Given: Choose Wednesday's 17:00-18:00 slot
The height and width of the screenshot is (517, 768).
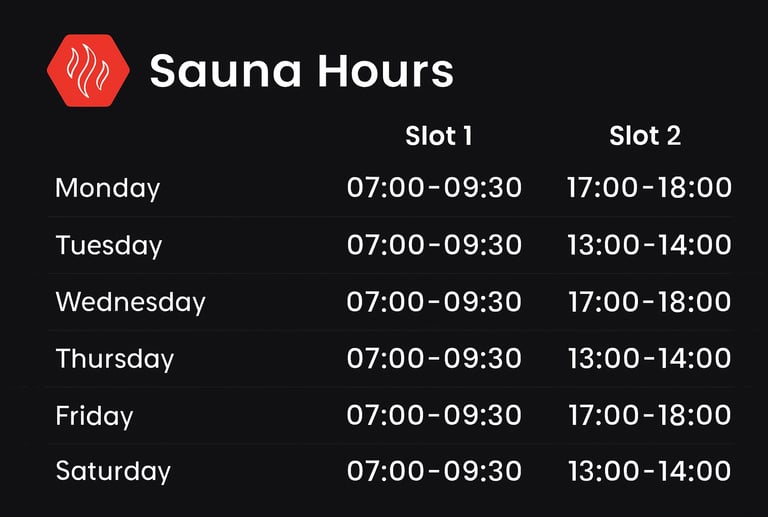Looking at the screenshot, I should coord(649,302).
